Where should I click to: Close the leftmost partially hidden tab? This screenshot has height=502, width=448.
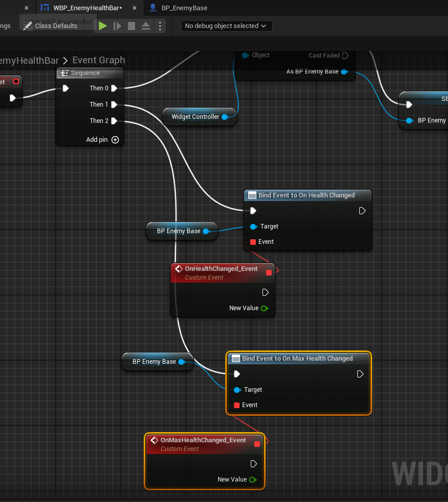[x=27, y=8]
